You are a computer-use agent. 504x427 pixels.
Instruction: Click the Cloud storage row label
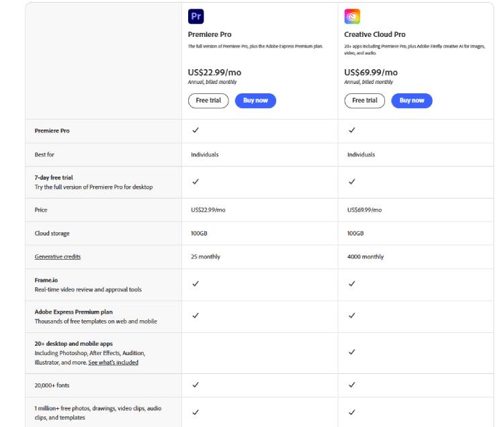click(52, 234)
